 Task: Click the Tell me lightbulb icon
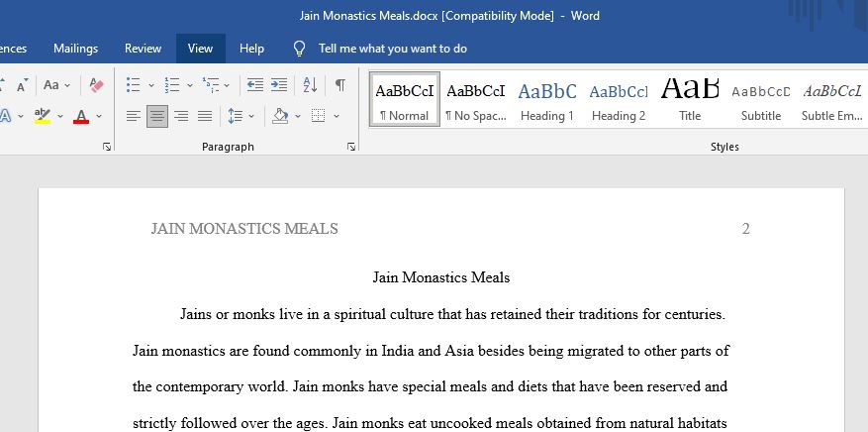(299, 49)
